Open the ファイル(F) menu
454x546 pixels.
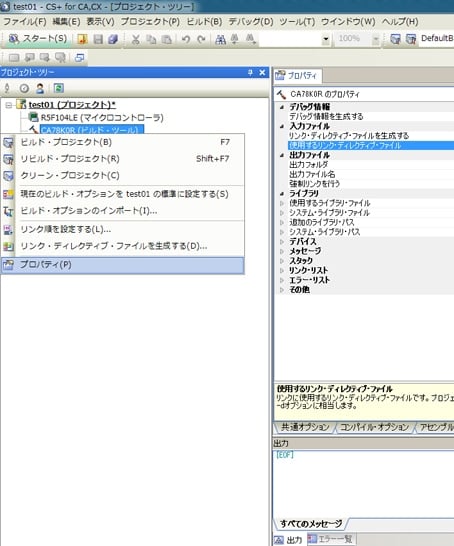click(x=25, y=22)
